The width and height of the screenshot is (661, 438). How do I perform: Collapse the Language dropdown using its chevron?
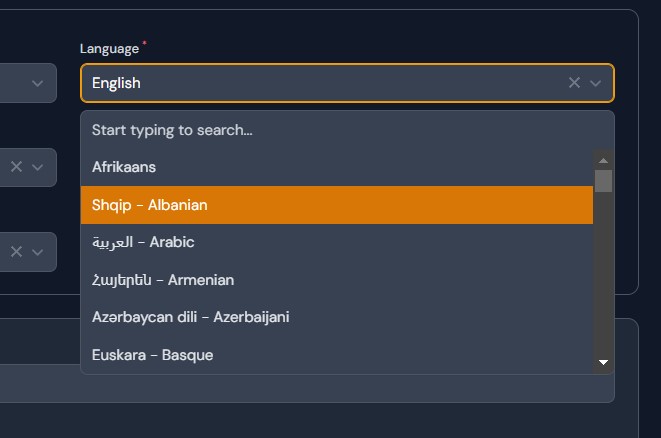[596, 83]
